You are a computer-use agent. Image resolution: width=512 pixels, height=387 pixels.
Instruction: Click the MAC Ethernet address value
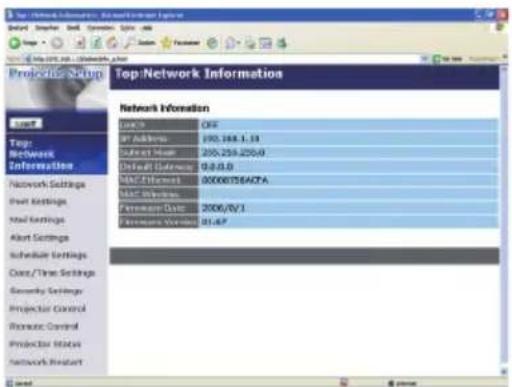235,180
